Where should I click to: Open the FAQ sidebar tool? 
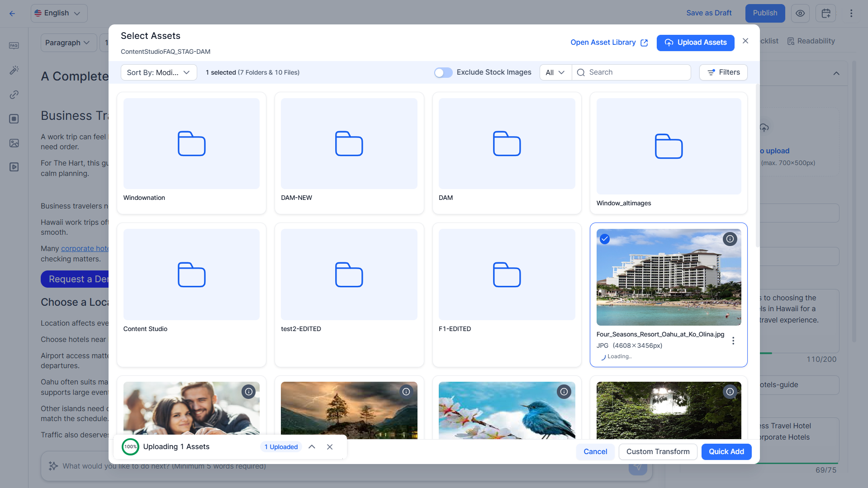14,45
